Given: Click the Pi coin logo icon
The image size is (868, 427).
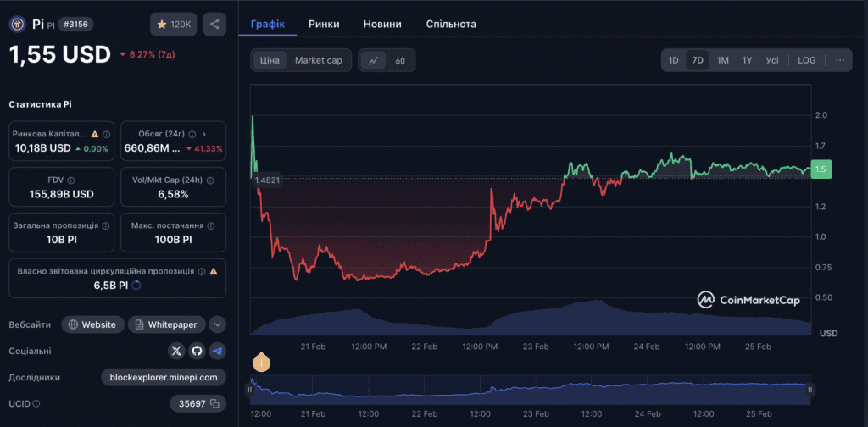Looking at the screenshot, I should tap(17, 25).
